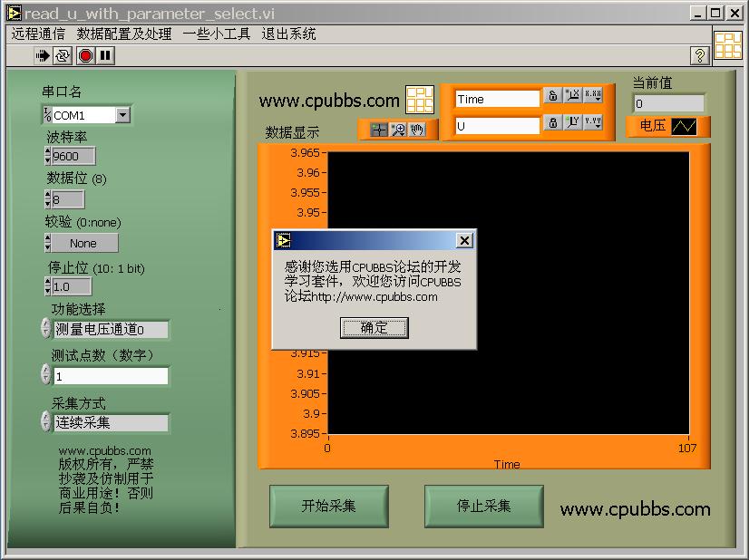Maximize the read_u_with_parameter_select.vi window
Viewport: 749px width, 560px height.
coord(715,13)
